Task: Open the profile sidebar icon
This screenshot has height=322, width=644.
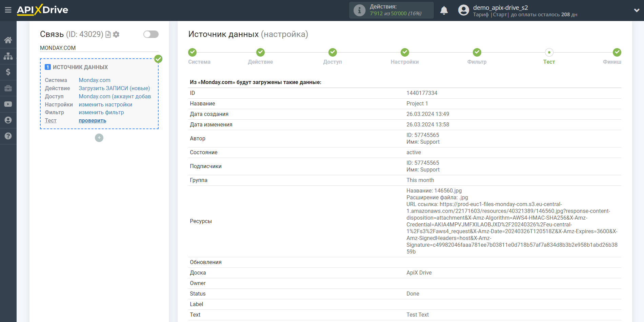Action: click(x=8, y=120)
